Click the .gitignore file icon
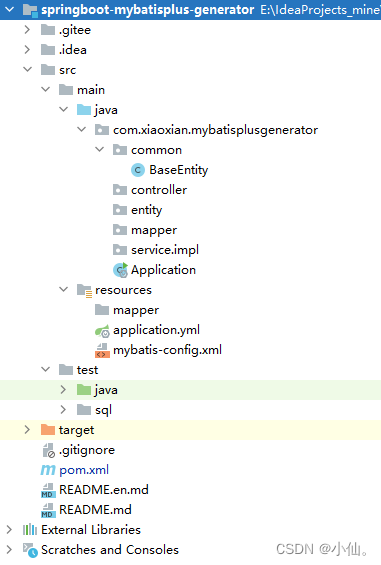Viewport: 381px width, 565px height. pyautogui.click(x=49, y=450)
